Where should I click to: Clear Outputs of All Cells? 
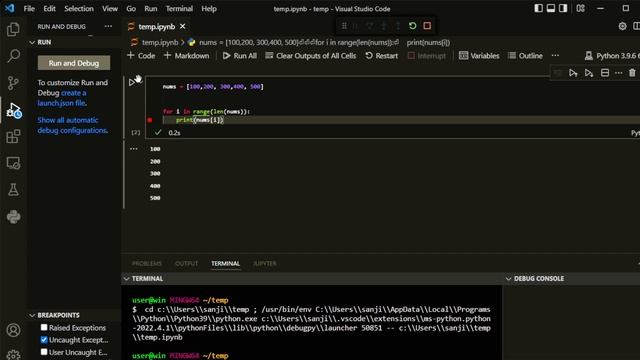(311, 56)
